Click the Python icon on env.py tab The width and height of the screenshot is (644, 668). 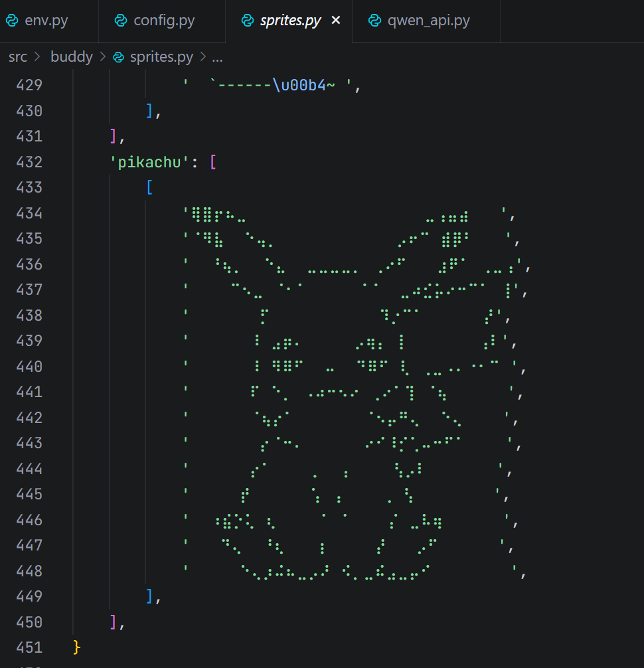12,21
